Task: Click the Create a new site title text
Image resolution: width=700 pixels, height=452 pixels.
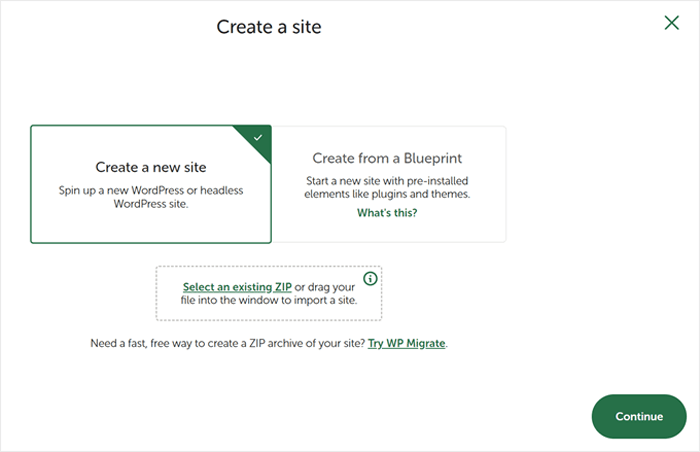Action: pos(151,167)
